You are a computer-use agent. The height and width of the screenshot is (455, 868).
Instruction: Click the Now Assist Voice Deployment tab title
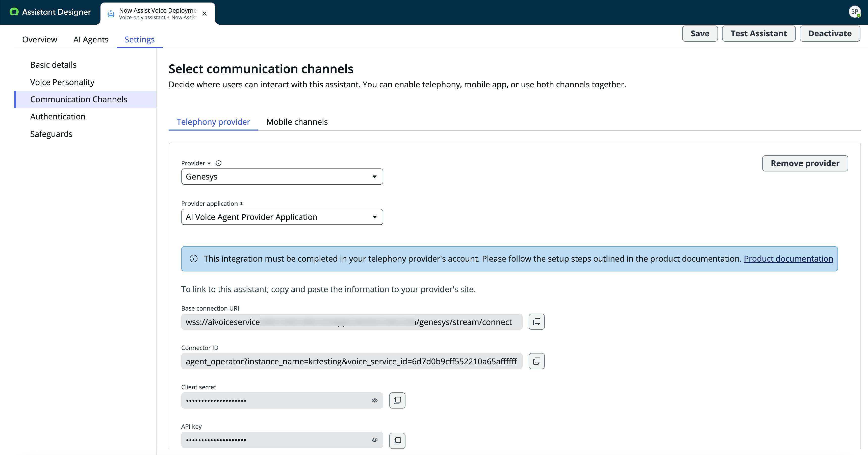tap(158, 10)
